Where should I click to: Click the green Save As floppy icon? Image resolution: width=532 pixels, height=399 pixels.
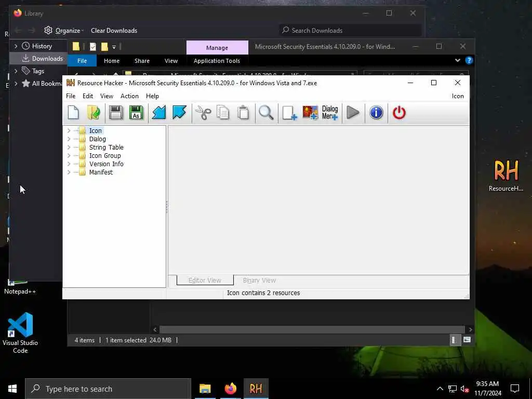click(137, 113)
